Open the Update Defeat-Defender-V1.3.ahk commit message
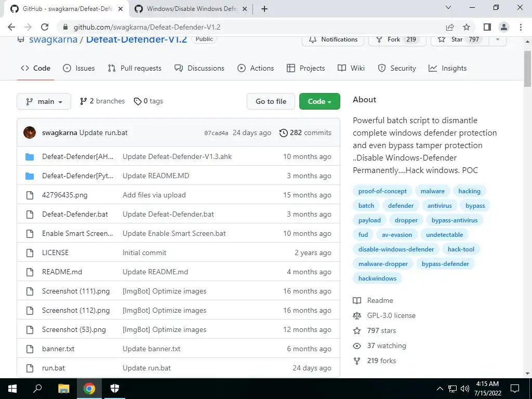Screen dimensions: 532x399 click(177, 156)
